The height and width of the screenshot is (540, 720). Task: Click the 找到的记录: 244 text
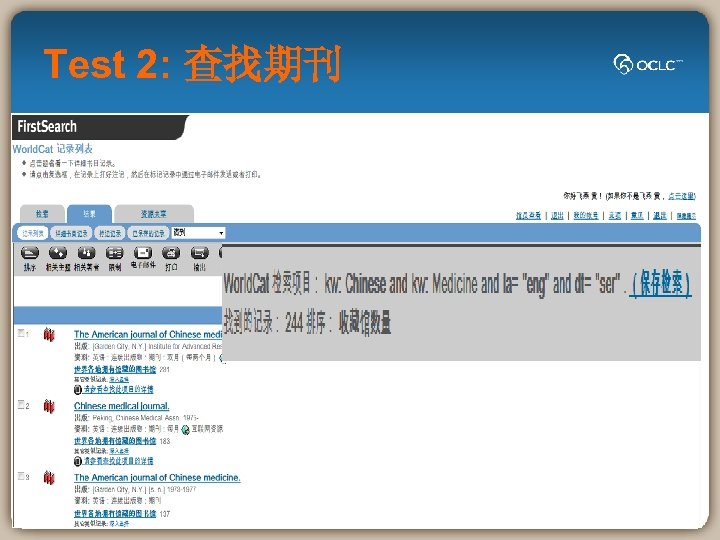pos(261,322)
